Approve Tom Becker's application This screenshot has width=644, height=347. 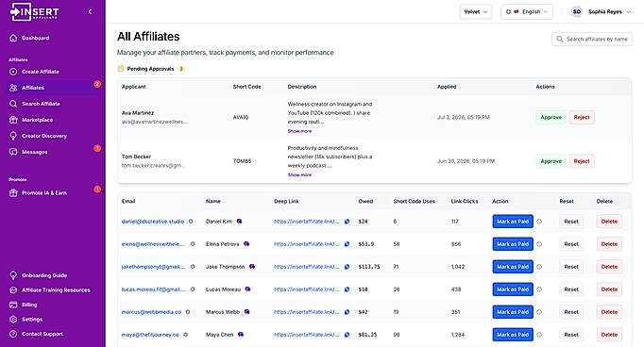551,161
